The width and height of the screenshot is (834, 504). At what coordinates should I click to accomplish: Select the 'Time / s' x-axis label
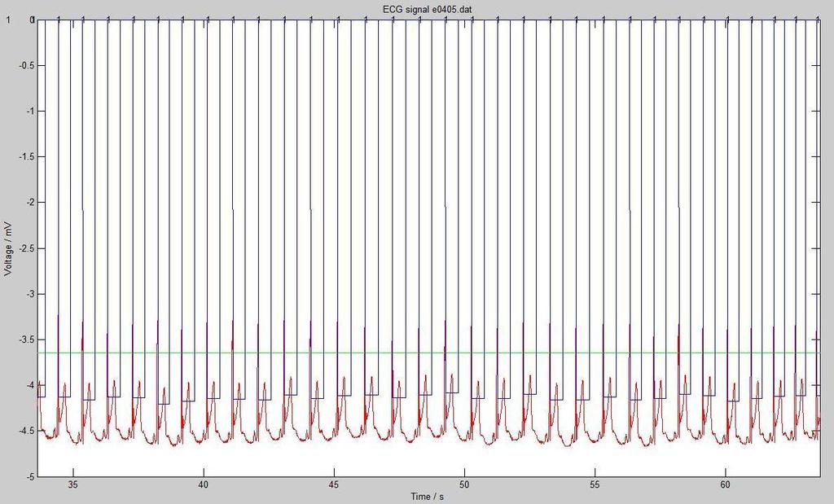click(x=427, y=497)
